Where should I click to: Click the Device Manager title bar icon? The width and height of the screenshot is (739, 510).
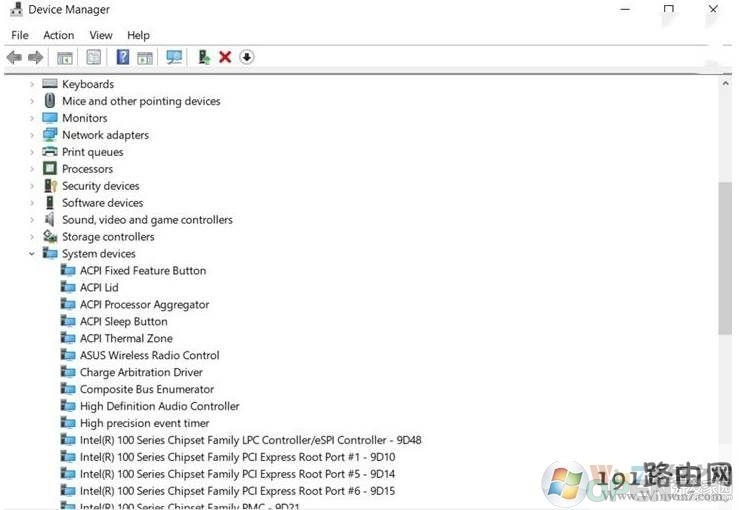[16, 9]
